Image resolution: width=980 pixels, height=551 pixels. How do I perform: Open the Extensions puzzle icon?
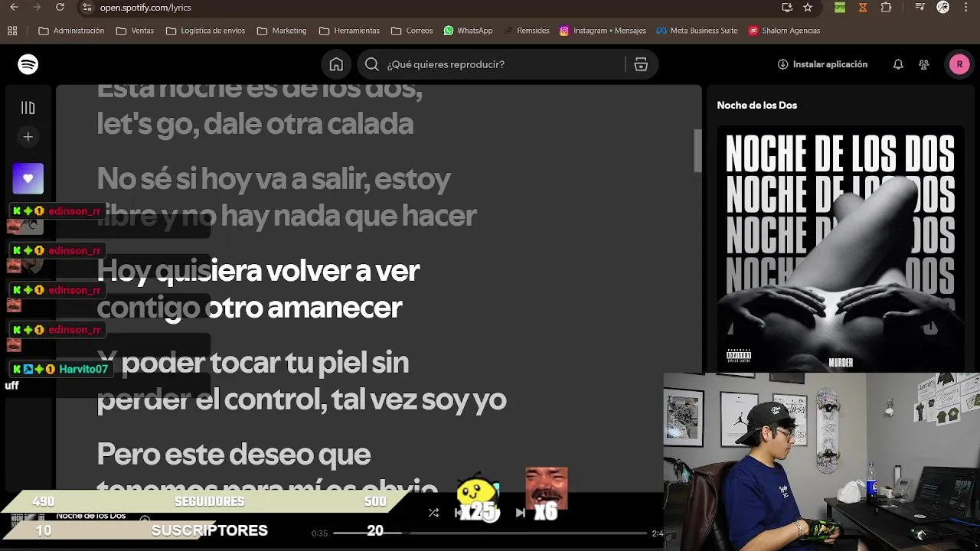[x=886, y=8]
